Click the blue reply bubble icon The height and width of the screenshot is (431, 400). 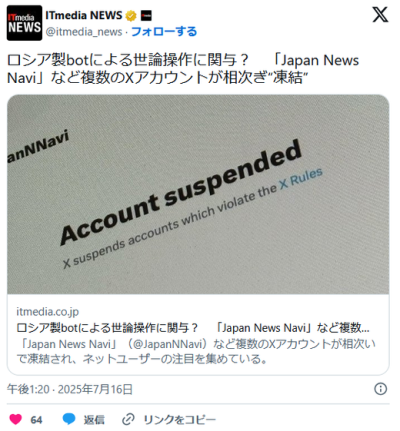69,419
